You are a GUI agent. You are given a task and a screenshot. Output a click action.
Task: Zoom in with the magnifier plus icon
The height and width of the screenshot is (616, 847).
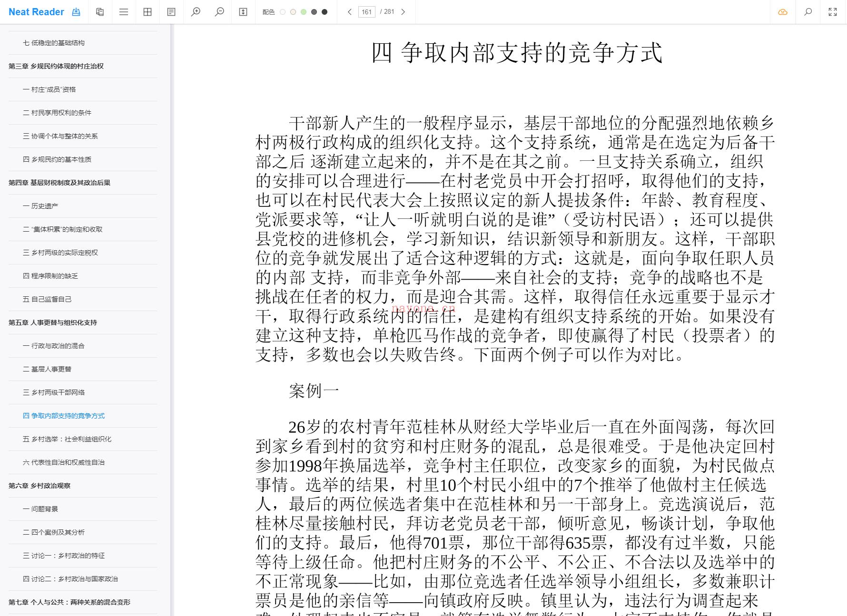point(196,12)
